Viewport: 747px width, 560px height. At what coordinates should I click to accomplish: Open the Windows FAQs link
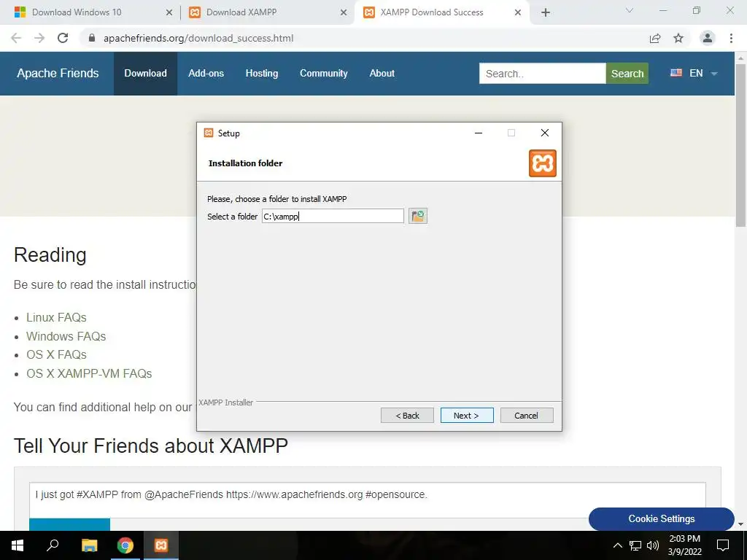[x=66, y=336]
